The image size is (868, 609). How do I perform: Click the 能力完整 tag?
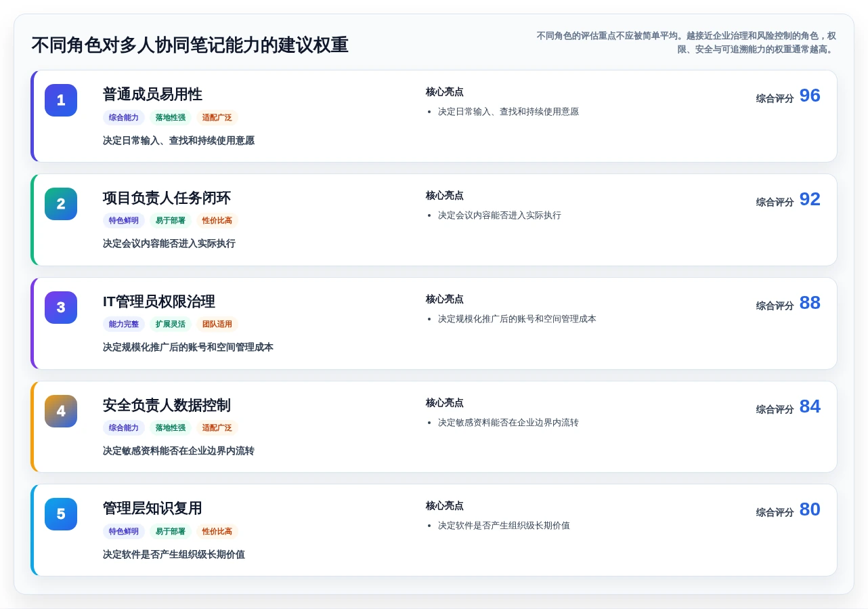(x=124, y=324)
